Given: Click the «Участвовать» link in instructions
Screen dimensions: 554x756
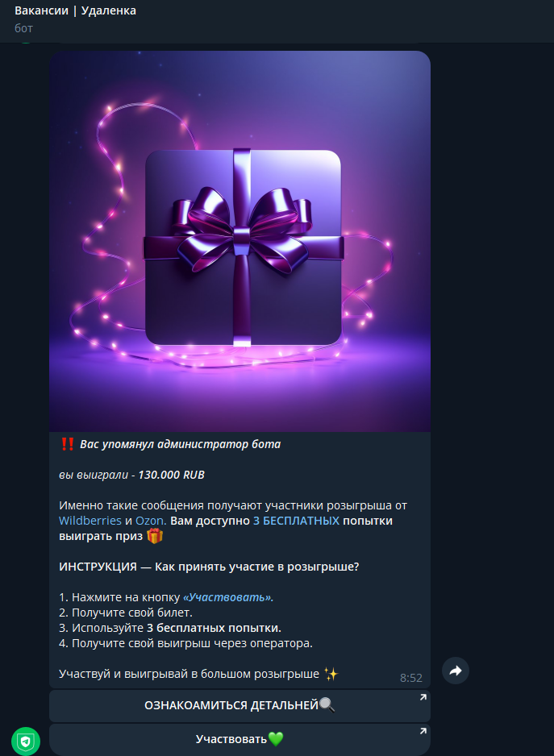Looking at the screenshot, I should 228,597.
